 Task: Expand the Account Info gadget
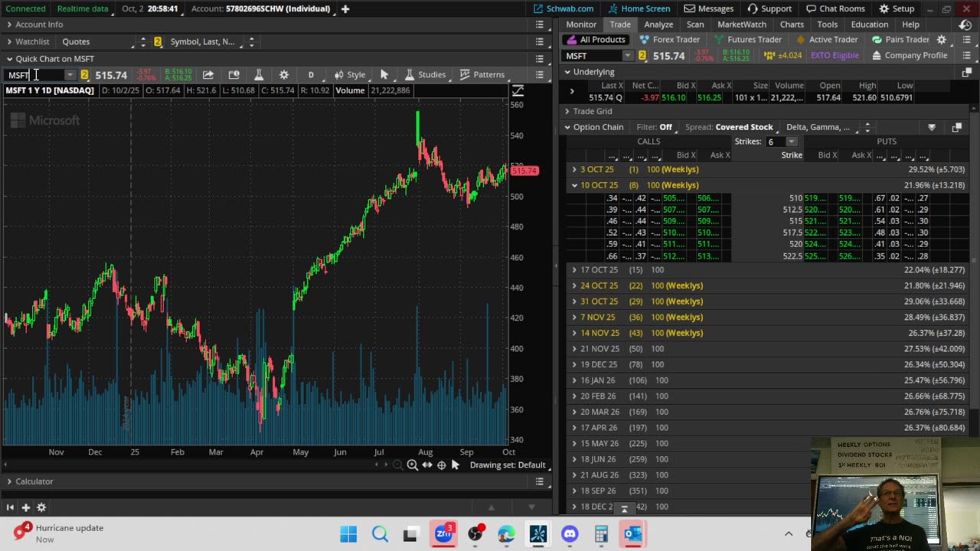coord(9,24)
